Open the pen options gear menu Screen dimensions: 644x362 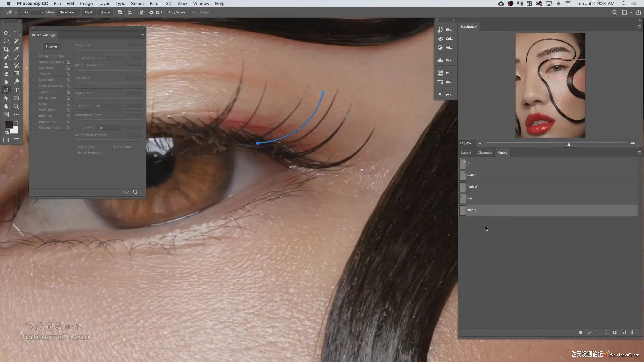(151, 12)
